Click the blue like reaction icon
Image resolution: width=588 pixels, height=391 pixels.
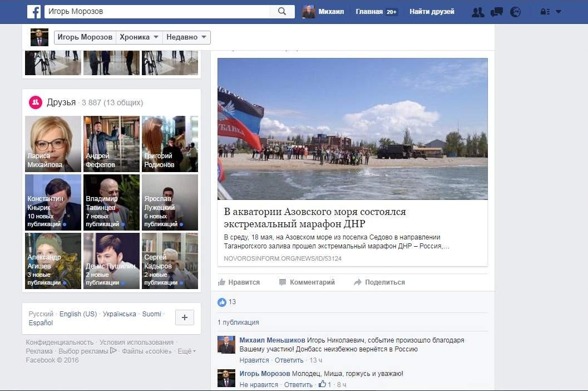[x=222, y=302]
